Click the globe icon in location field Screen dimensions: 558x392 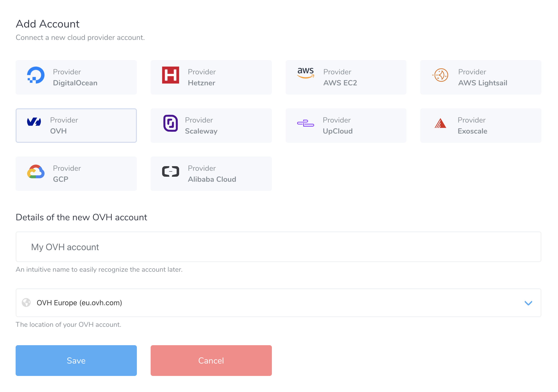(26, 303)
